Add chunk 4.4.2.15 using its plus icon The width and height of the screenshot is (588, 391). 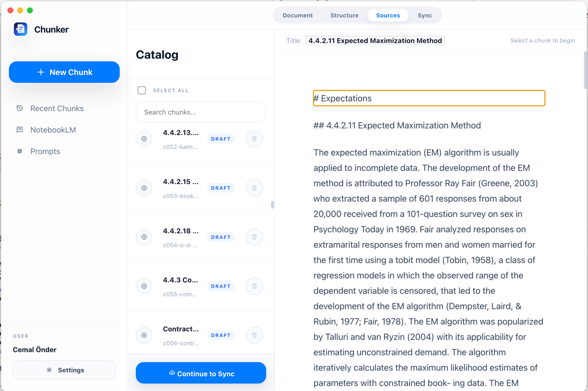[x=144, y=188]
